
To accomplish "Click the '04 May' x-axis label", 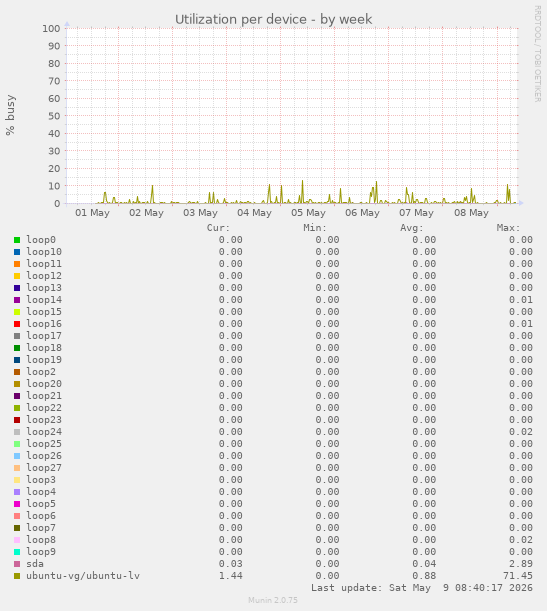I will coord(254,213).
